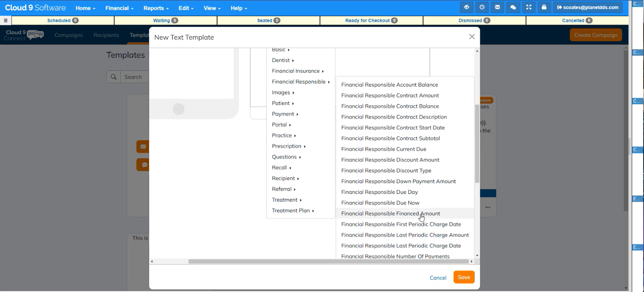Select the Ready for Checkout status tab
644x292 pixels.
click(371, 21)
